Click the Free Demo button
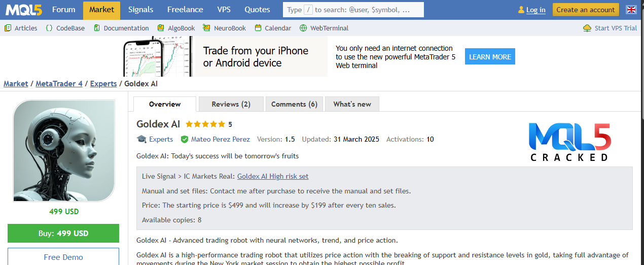This screenshot has height=265, width=644. point(63,256)
